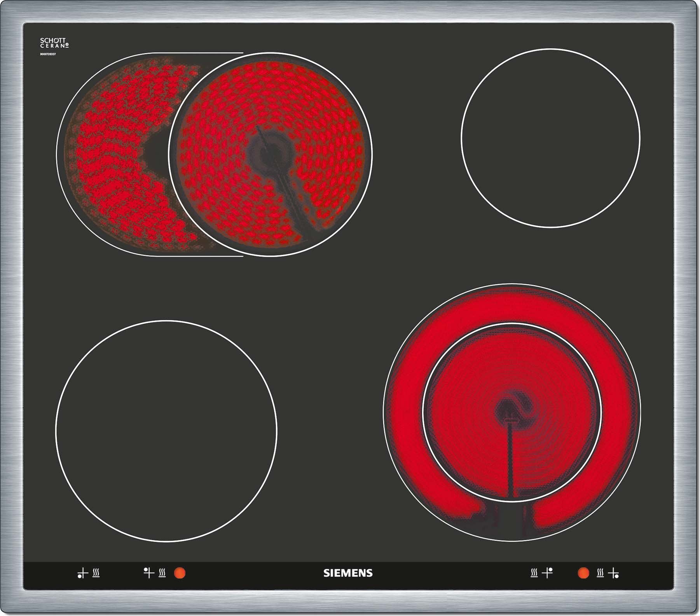Image resolution: width=700 pixels, height=616 pixels.
Task: Click the SCHOTT CERAN logo
Action: [x=54, y=43]
